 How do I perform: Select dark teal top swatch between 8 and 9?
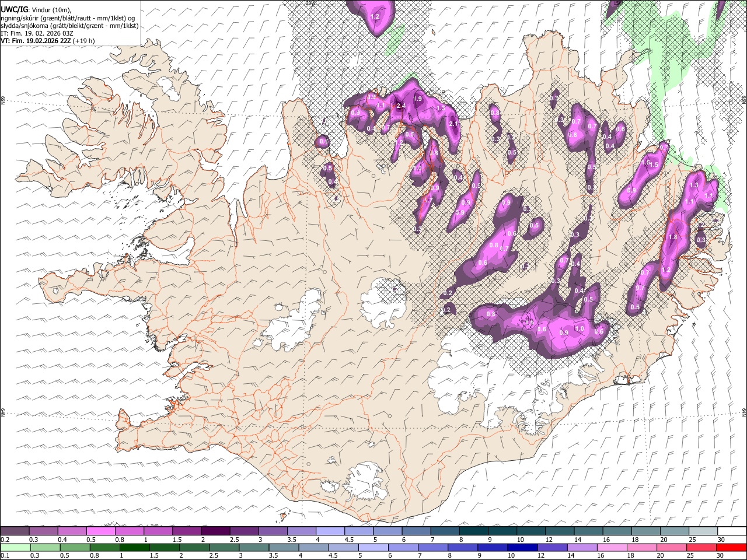[473, 531]
